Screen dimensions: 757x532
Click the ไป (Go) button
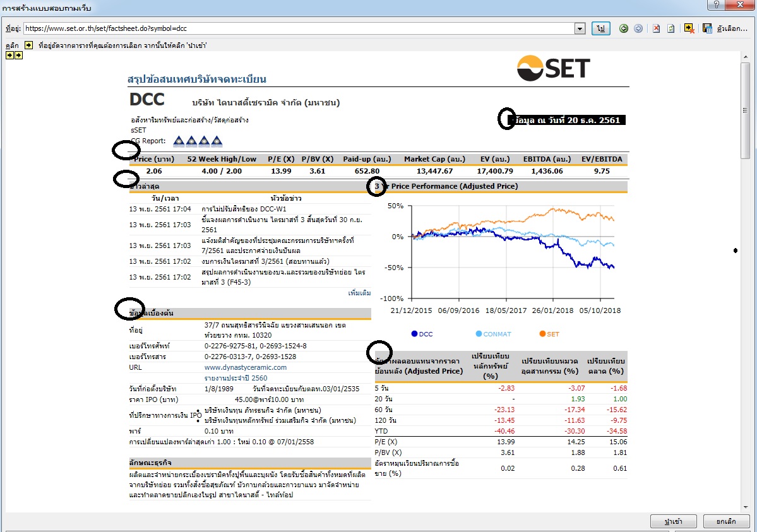point(600,28)
